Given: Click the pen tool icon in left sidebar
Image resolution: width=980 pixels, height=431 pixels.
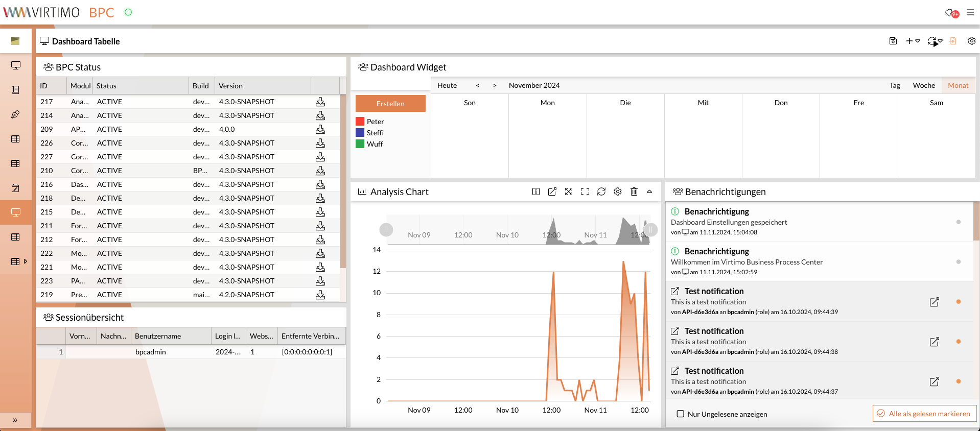Looking at the screenshot, I should point(15,114).
